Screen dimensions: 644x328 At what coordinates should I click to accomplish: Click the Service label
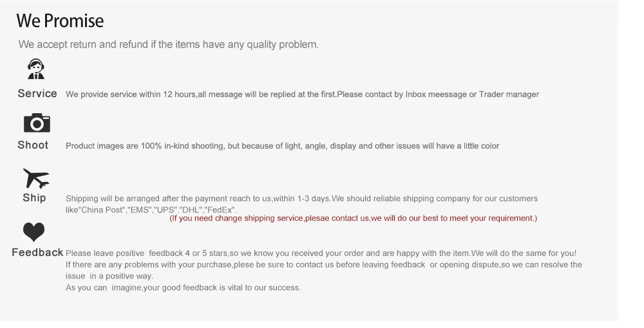click(x=37, y=93)
